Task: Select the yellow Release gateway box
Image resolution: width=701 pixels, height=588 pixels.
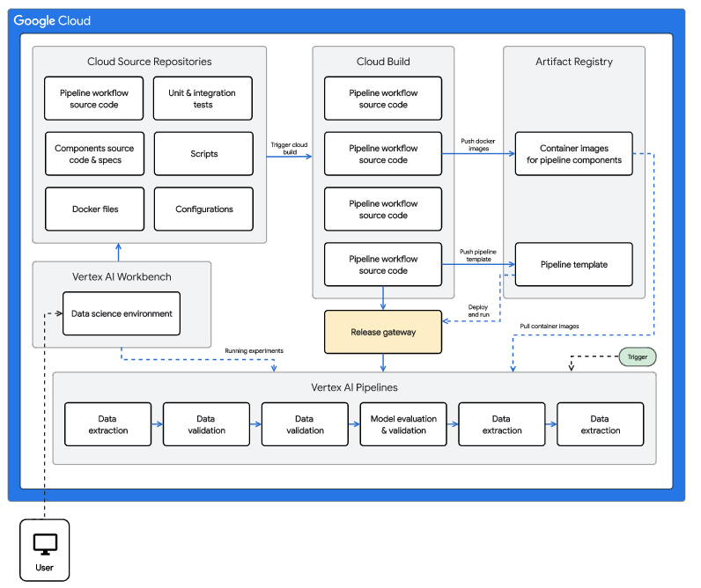Action: click(383, 332)
